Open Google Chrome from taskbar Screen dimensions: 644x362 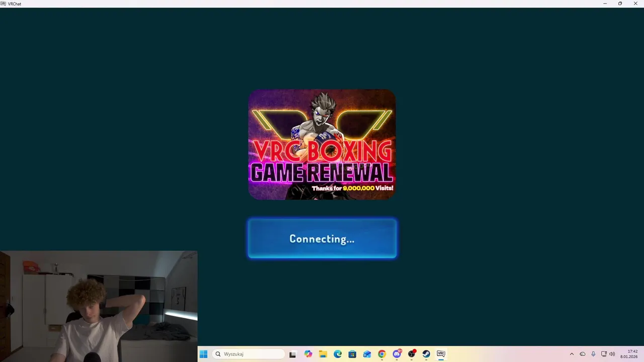[382, 354]
